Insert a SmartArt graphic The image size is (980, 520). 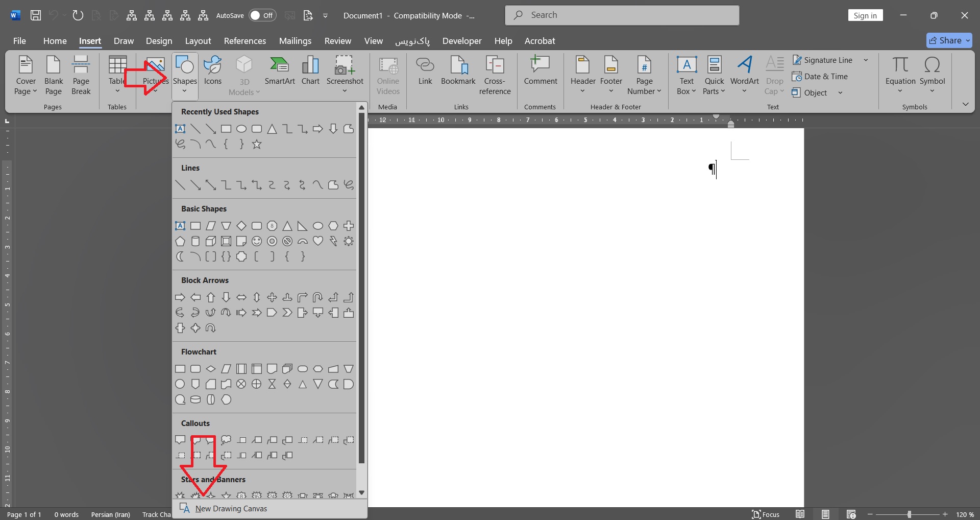pyautogui.click(x=280, y=72)
